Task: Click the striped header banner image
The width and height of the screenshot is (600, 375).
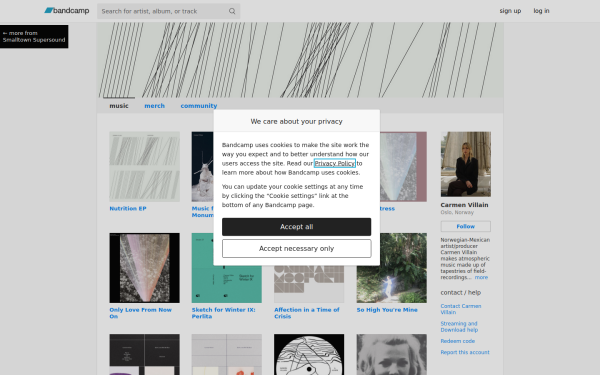Action: tap(300, 60)
